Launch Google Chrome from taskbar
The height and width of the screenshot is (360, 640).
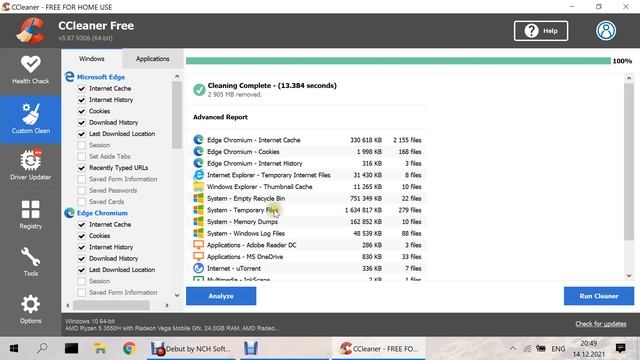coord(129,349)
